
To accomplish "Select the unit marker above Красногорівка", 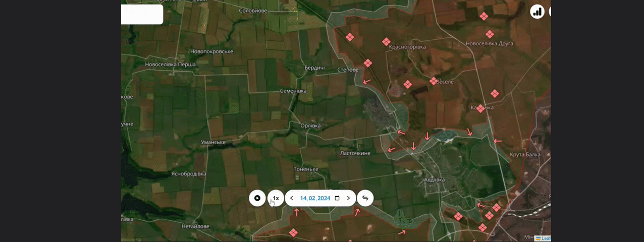I will click(386, 42).
